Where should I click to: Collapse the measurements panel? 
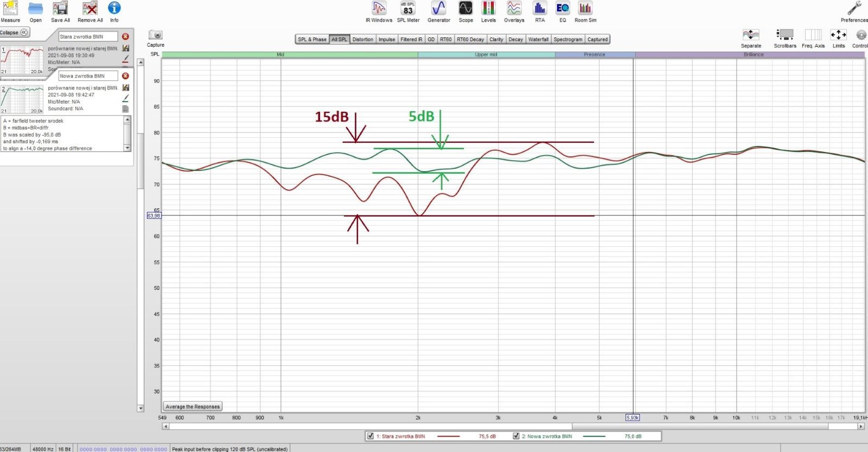(15, 33)
